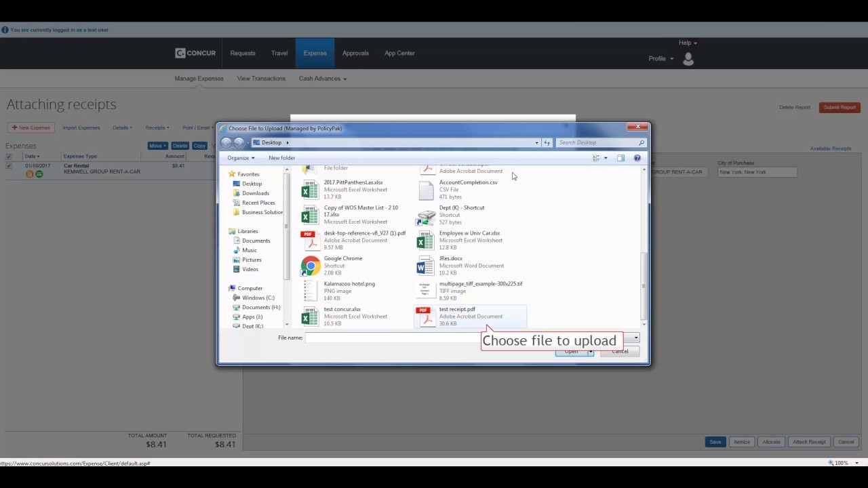Open the Receipts dropdown menu
The width and height of the screenshot is (868, 488).
click(157, 127)
